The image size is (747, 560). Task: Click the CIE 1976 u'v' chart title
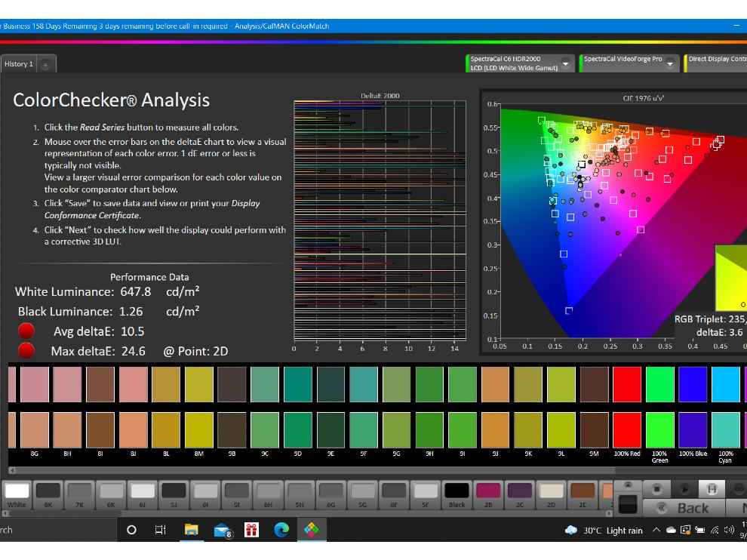click(x=643, y=98)
